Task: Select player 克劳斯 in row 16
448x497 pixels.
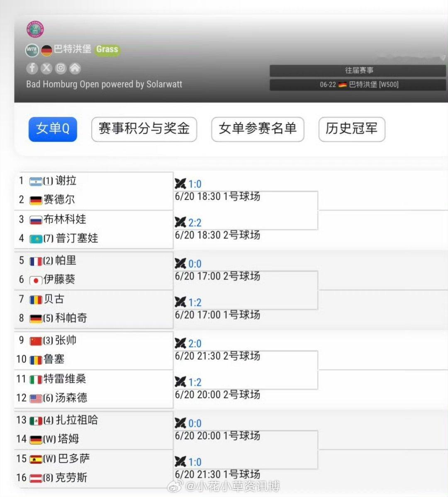Action: (71, 478)
